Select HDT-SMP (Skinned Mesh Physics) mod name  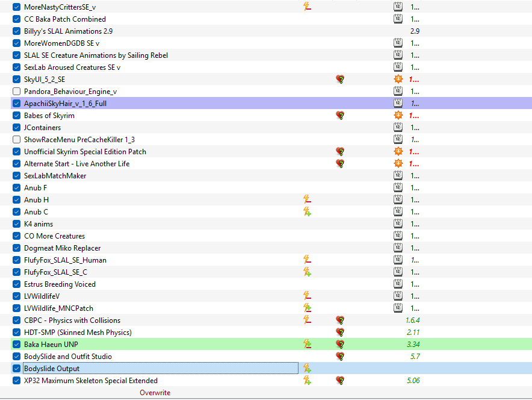click(78, 333)
